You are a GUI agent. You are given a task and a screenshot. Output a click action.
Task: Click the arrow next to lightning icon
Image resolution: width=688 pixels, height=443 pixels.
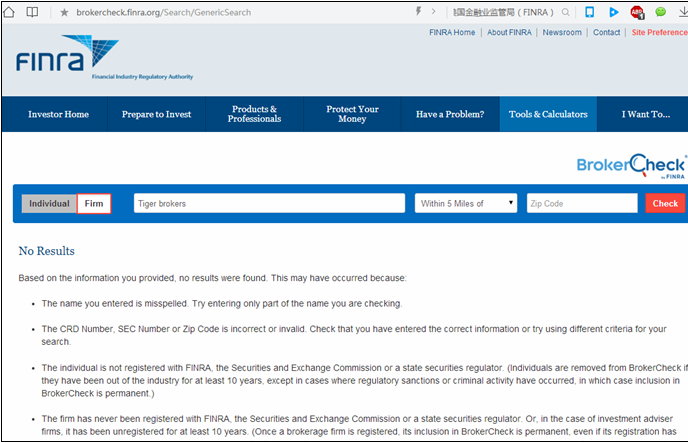tap(434, 11)
